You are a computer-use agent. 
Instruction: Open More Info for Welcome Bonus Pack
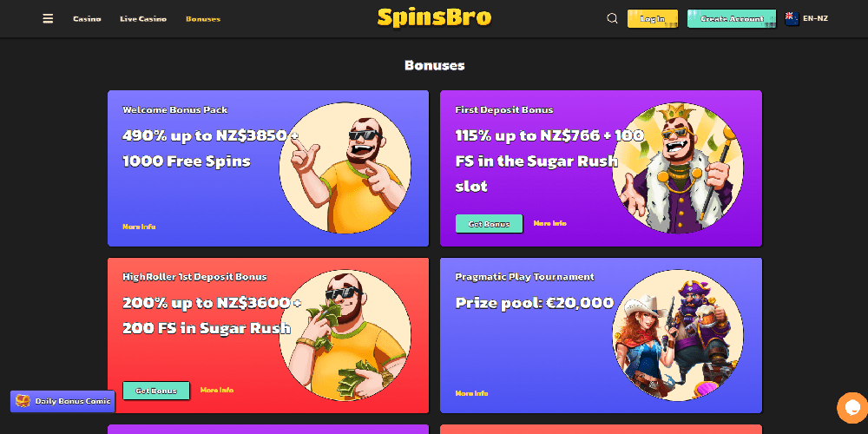[139, 227]
